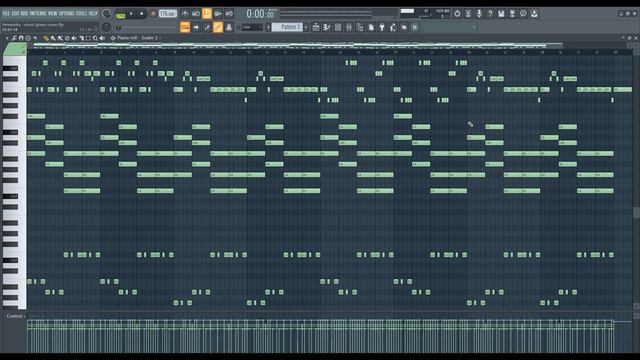
Task: Toggle the blend recording overdub icon
Action: [x=218, y=14]
